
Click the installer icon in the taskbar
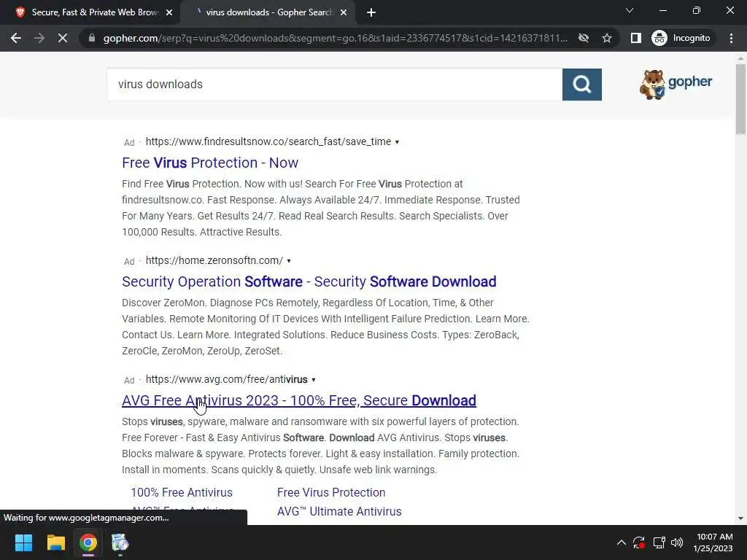coord(120,542)
